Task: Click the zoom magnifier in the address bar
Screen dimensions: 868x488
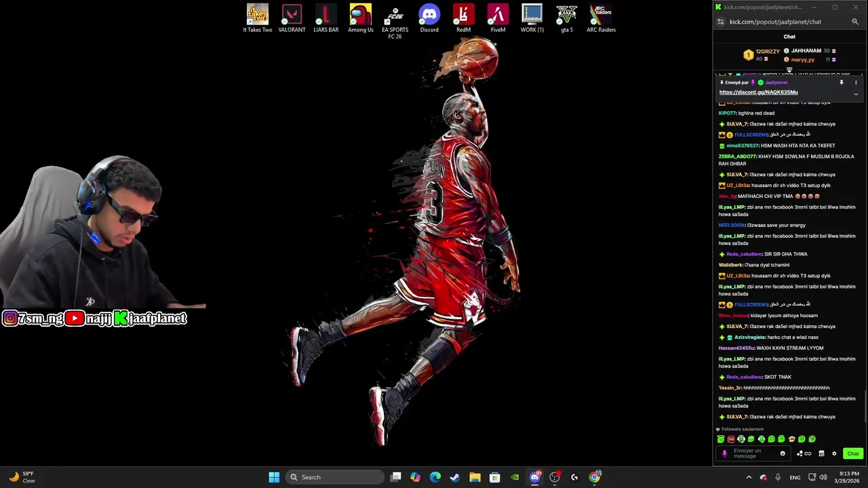Action: coord(855,22)
